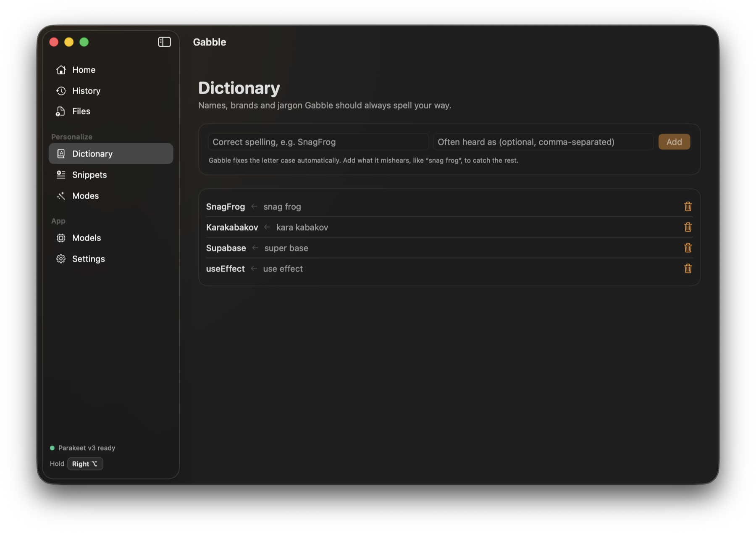
Task: Delete the Karakabakov dictionary entry
Action: pyautogui.click(x=688, y=227)
